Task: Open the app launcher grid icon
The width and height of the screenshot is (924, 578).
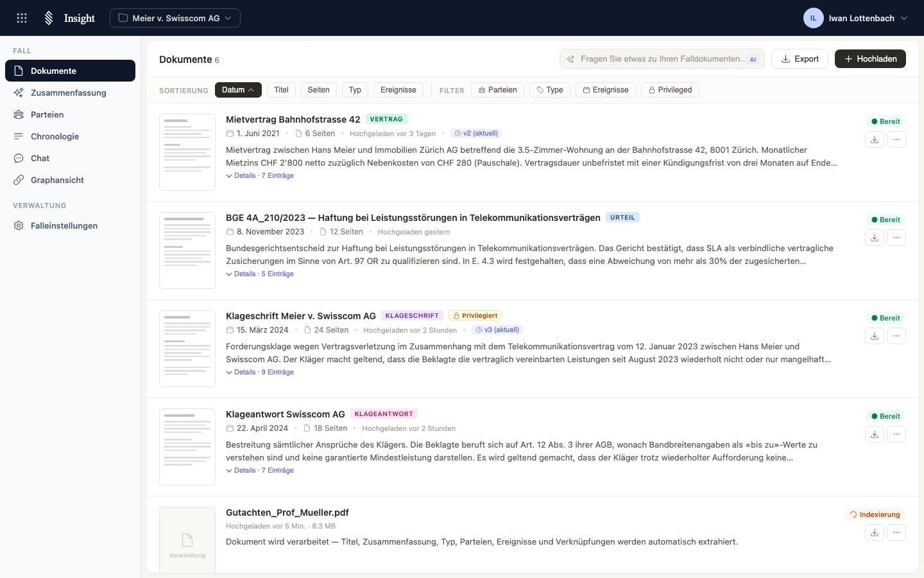Action: tap(22, 18)
